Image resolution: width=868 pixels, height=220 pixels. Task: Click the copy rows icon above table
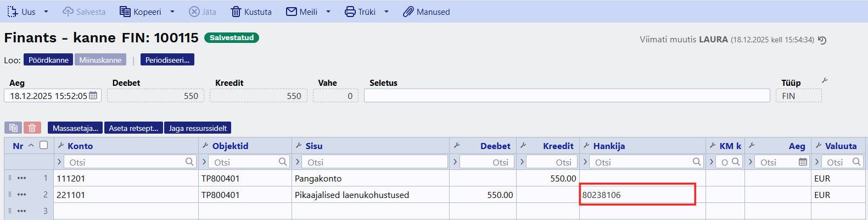(13, 128)
